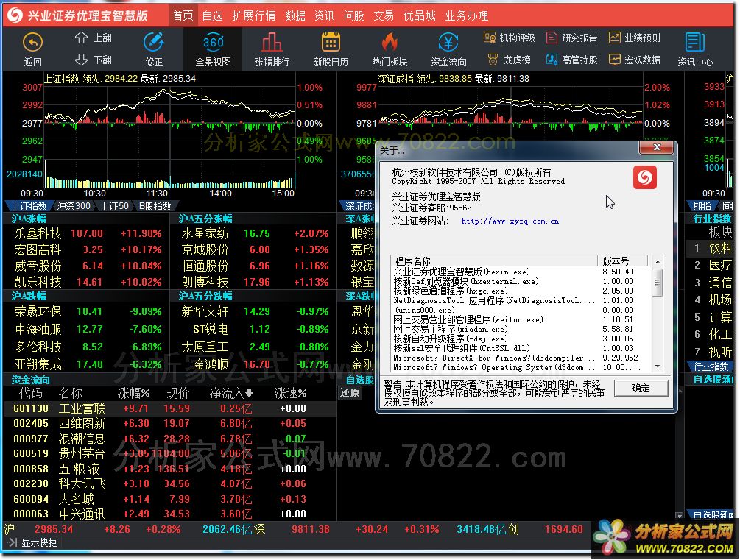Click the 上翻 page-up arrow
This screenshot has height=560, width=740.
point(81,38)
